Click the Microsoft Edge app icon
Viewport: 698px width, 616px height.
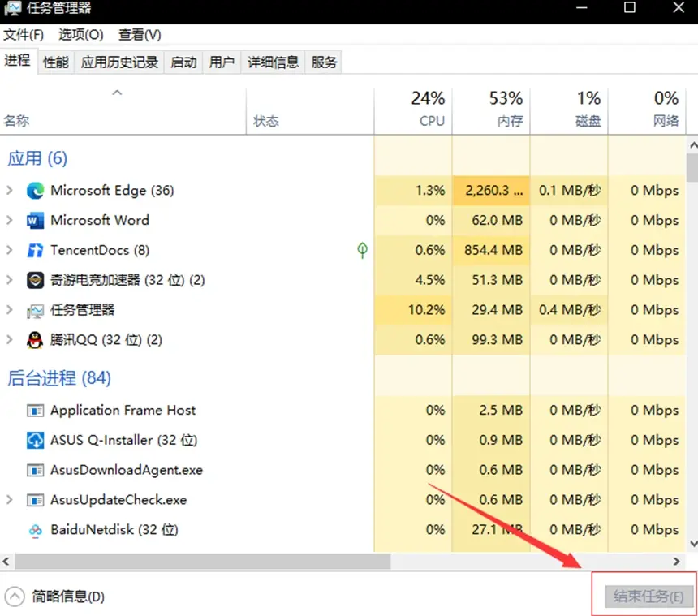point(35,191)
